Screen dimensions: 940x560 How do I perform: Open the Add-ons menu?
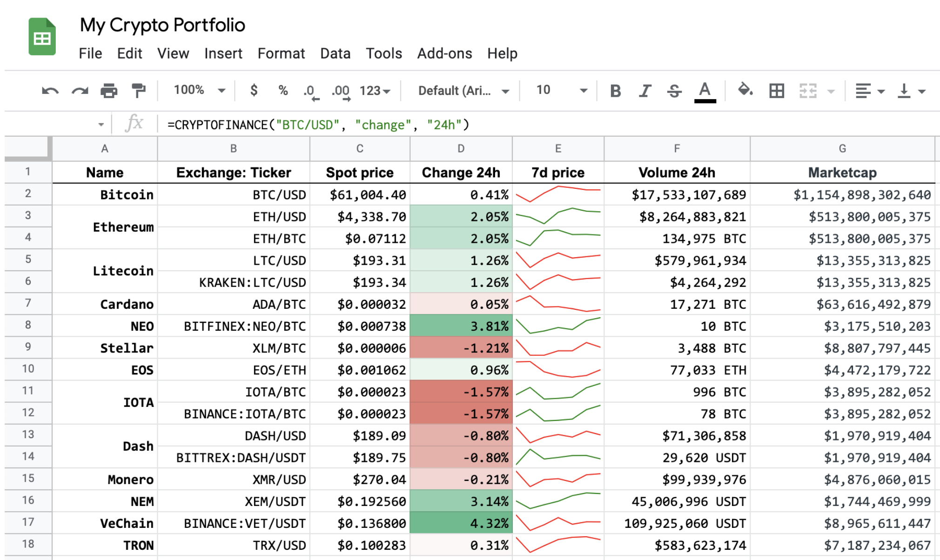point(444,53)
